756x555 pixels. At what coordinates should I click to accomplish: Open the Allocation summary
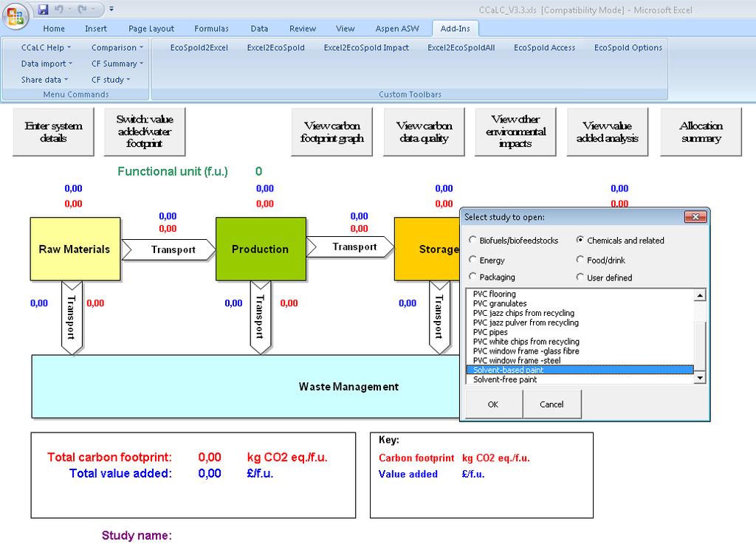click(701, 131)
